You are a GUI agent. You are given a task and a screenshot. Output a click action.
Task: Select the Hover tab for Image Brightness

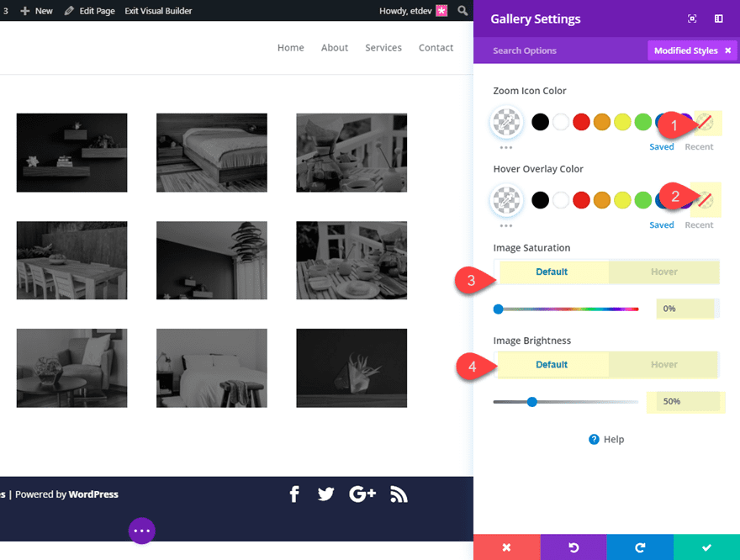pos(663,364)
